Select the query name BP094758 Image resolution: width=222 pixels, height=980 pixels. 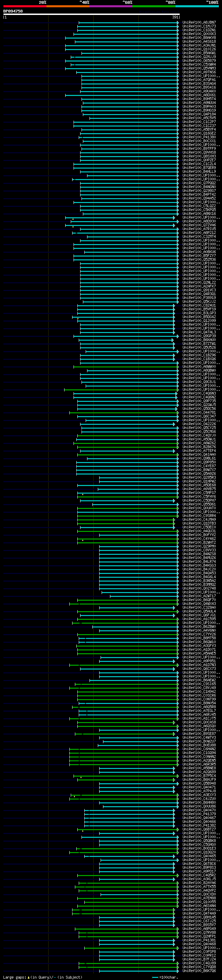[x=13, y=11]
